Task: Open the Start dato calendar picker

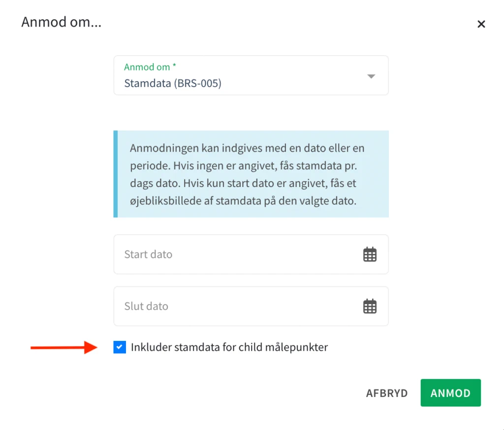Action: [370, 254]
